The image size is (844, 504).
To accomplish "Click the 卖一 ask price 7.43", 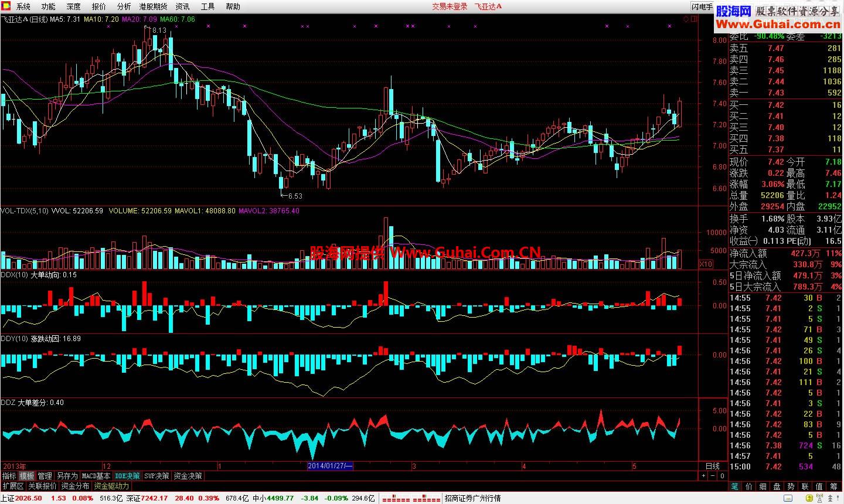I will [x=775, y=93].
